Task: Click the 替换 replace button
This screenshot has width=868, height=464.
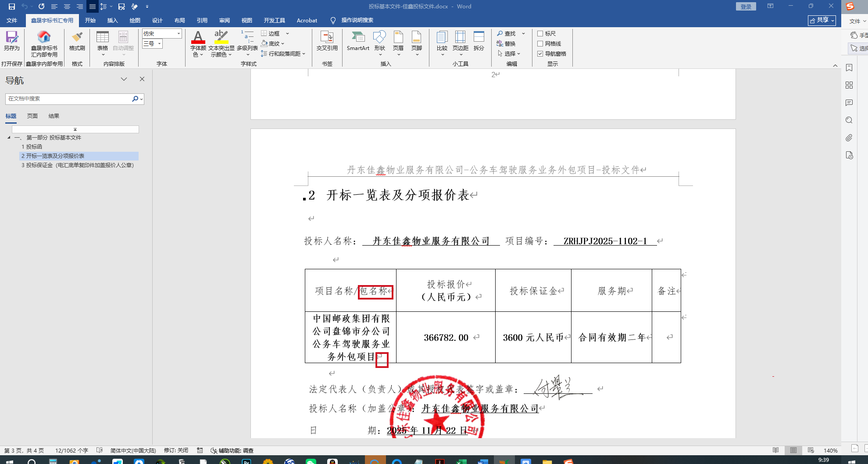Action: 506,43
